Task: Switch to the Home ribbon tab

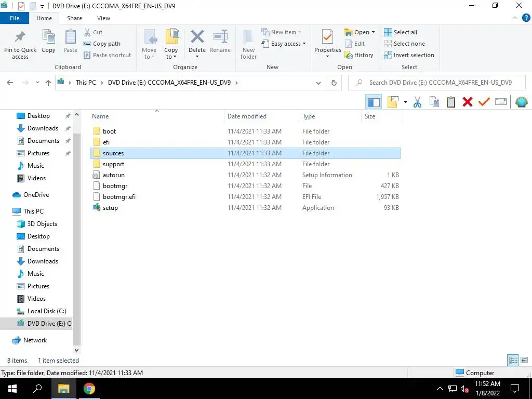Action: click(44, 18)
